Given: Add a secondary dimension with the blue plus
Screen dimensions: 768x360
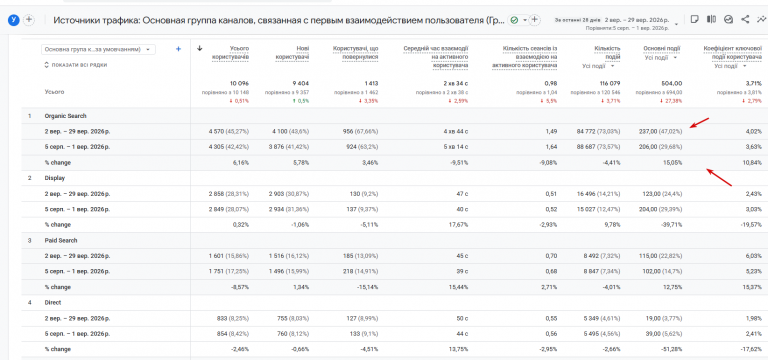Looking at the screenshot, I should [178, 49].
